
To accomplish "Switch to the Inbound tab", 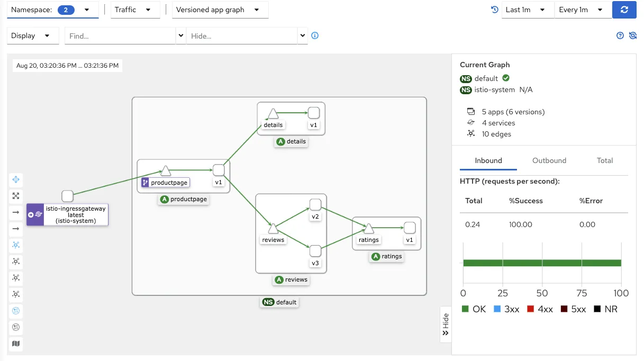I will [488, 160].
